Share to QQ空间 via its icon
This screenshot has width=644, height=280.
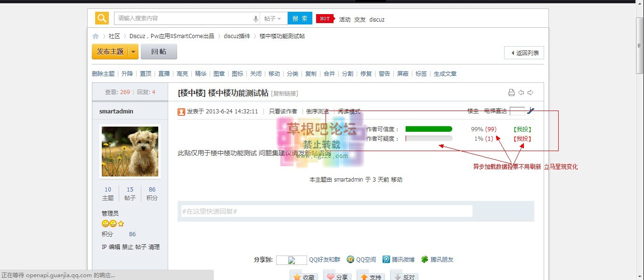click(351, 259)
